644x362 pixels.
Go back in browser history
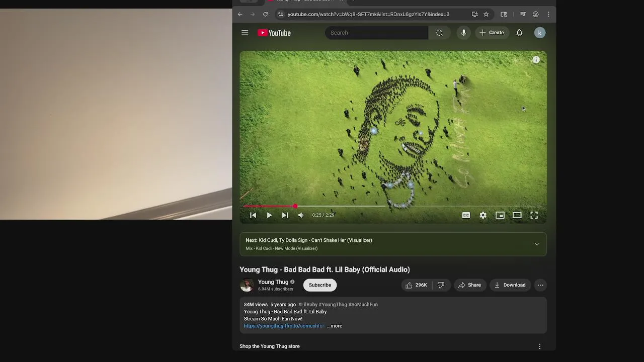click(240, 14)
